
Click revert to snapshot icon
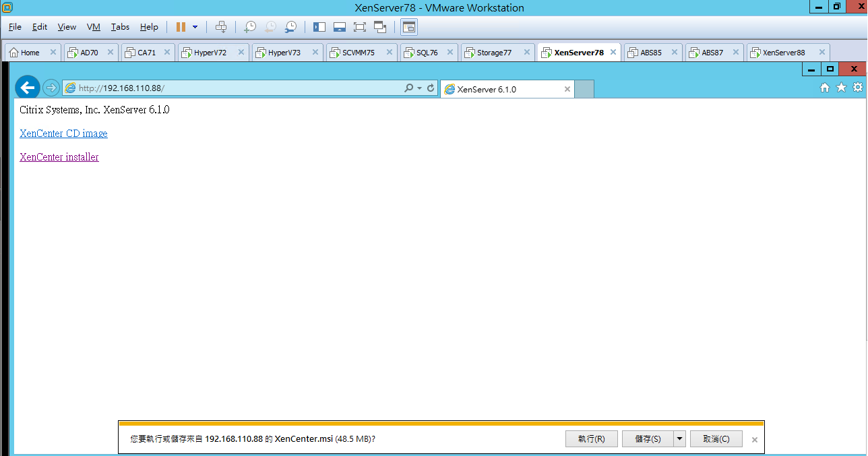click(270, 27)
